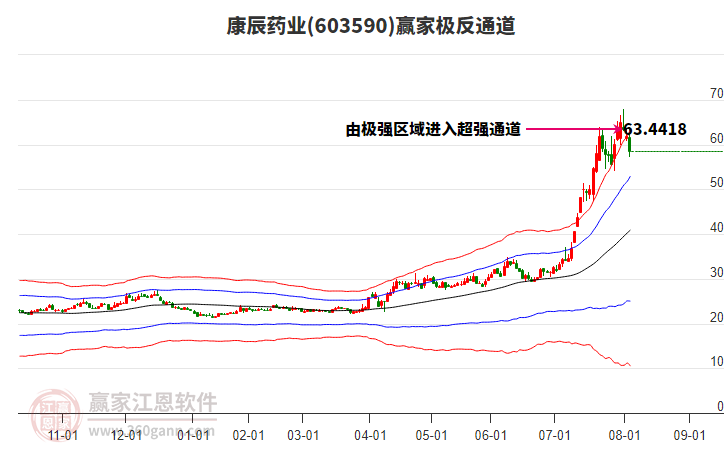Click the chart title 康辰药业(603590)赢家极反通道
This screenshot has width=726, height=450.
click(370, 26)
